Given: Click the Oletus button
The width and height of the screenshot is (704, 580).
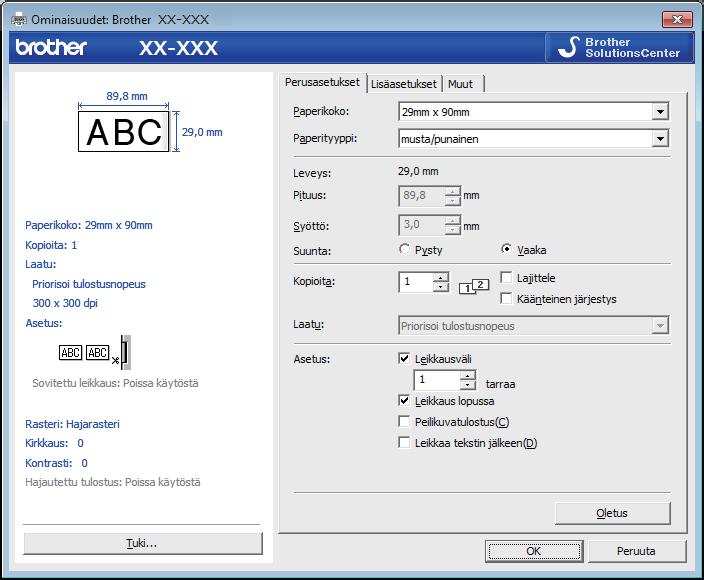Looking at the screenshot, I should pyautogui.click(x=612, y=513).
